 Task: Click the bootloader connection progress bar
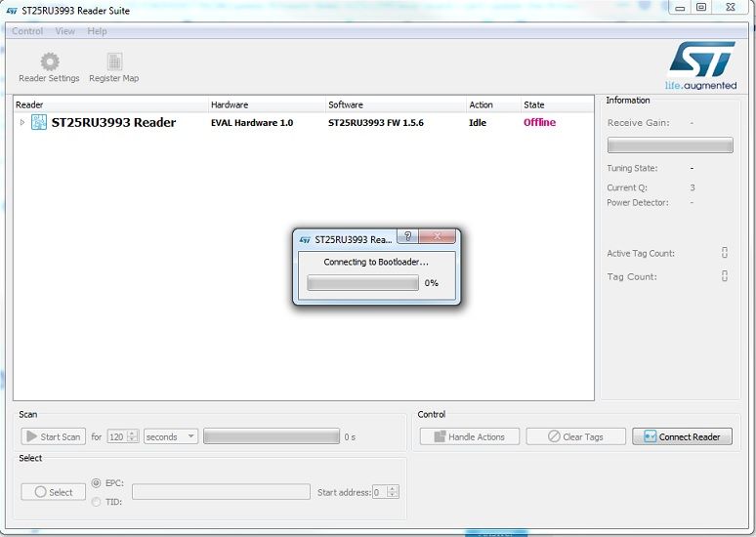point(362,283)
